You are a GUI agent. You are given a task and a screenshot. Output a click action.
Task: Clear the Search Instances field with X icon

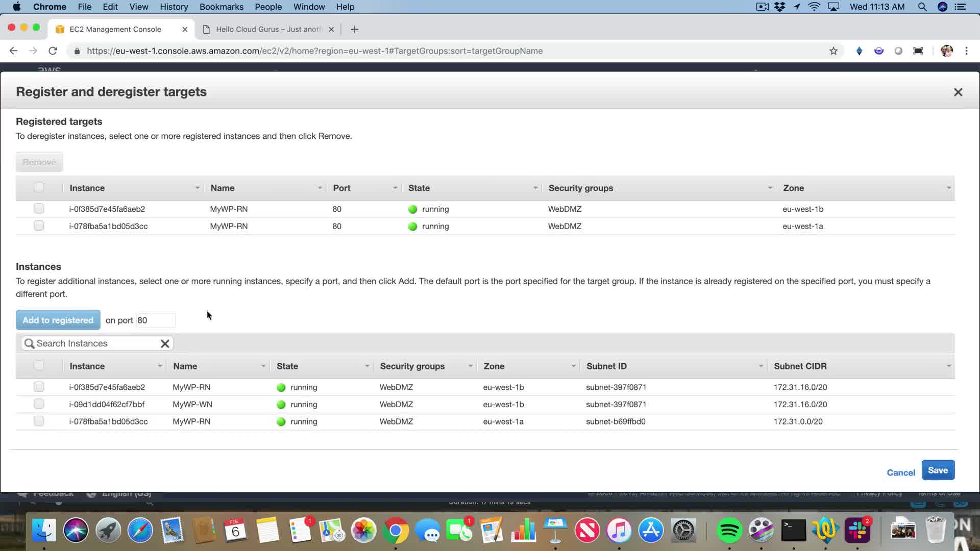pos(165,344)
